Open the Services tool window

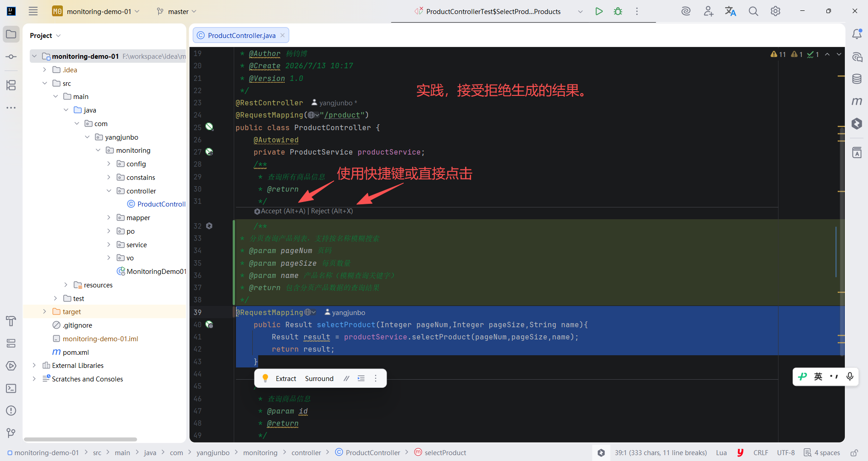click(x=11, y=343)
